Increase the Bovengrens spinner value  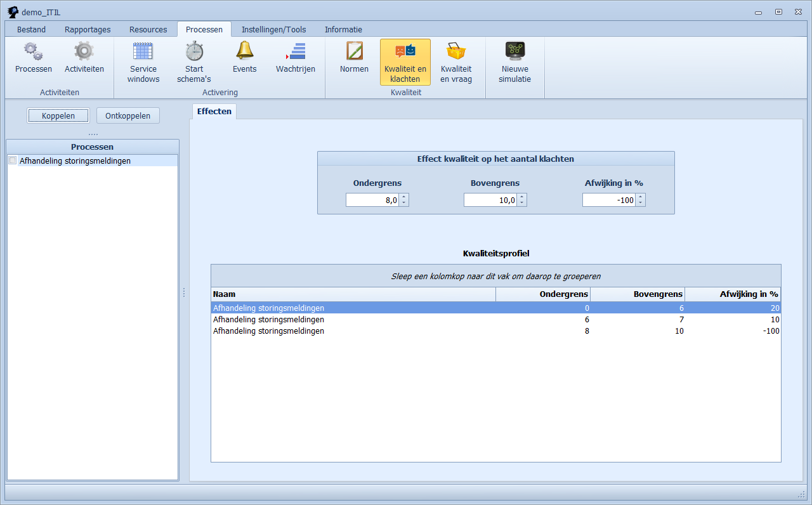click(x=522, y=197)
